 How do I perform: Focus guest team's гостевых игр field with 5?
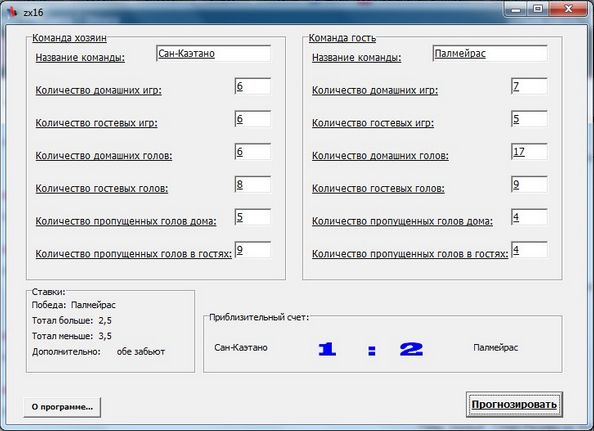tap(529, 119)
